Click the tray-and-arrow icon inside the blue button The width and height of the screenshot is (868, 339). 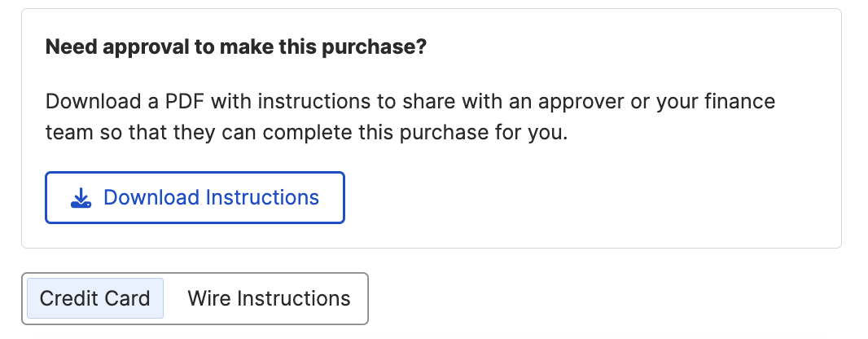pyautogui.click(x=81, y=198)
